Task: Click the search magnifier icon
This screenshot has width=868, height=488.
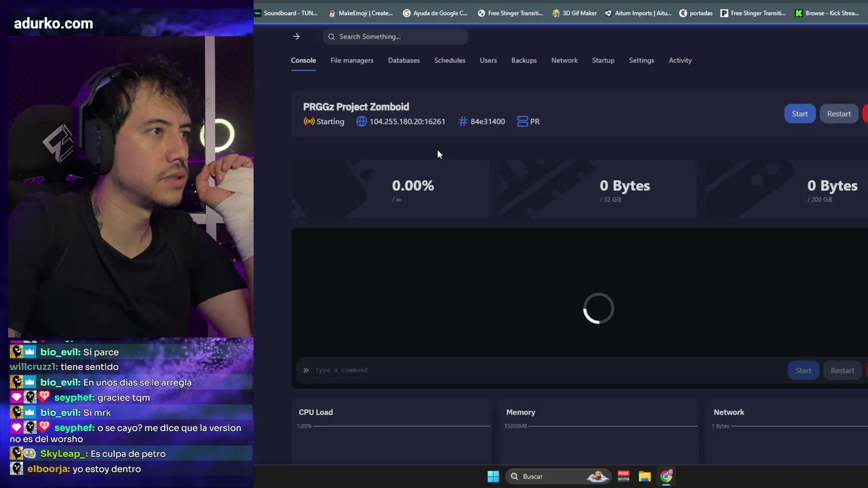Action: [332, 37]
